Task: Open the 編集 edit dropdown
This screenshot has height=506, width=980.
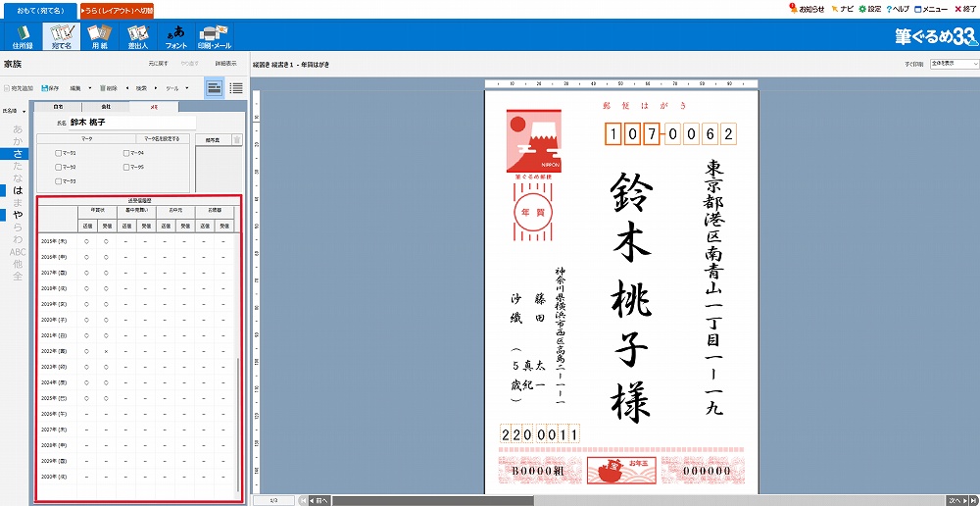Action: 80,89
